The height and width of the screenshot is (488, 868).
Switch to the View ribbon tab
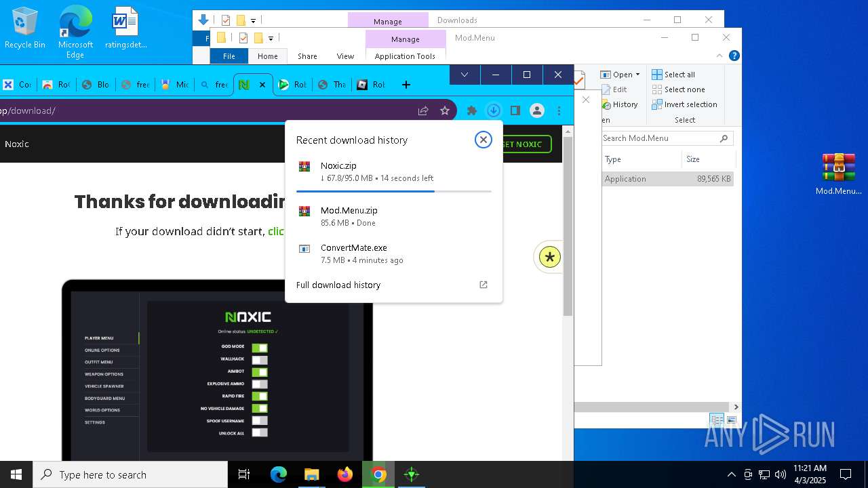coord(345,56)
